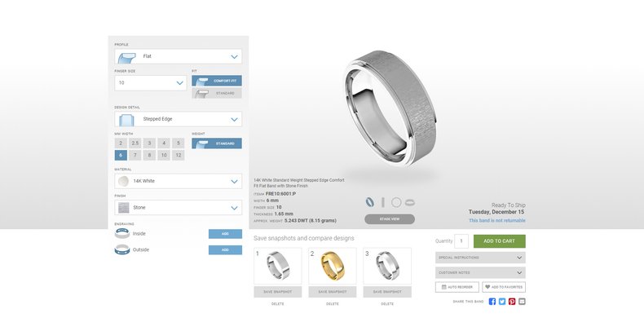Click Add to Cart button

(500, 241)
